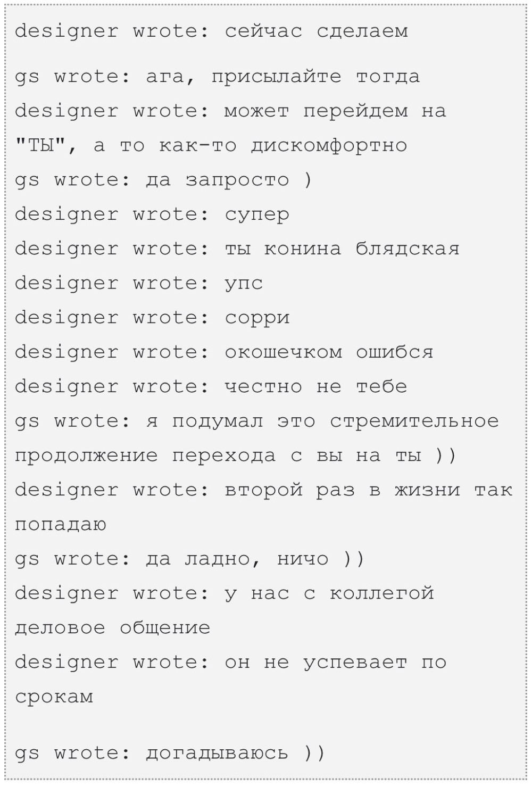Click the message 'сорри'

[x=257, y=318]
